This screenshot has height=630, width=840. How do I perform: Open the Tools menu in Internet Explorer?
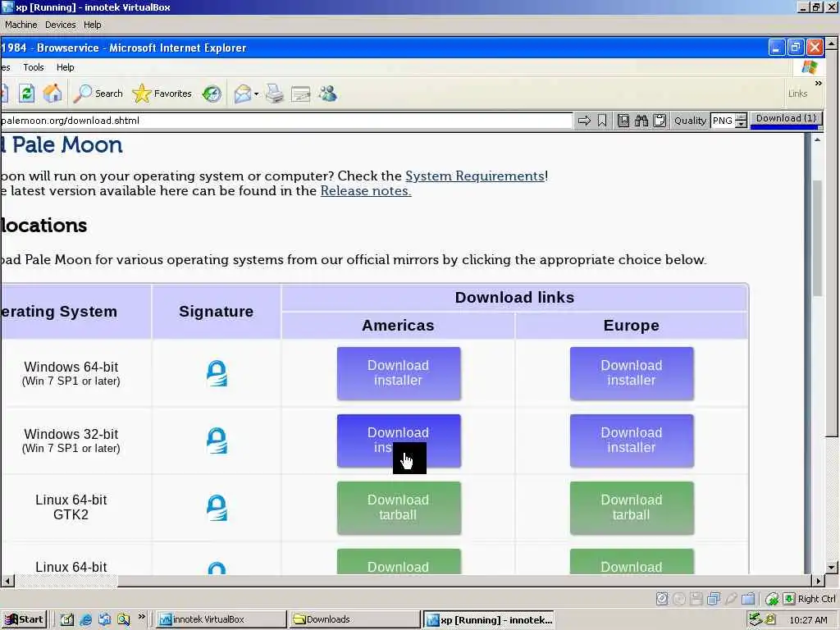coord(33,67)
